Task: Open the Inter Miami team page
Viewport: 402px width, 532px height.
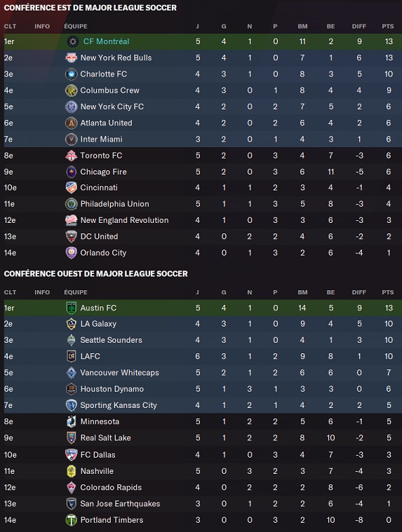Action: (101, 139)
